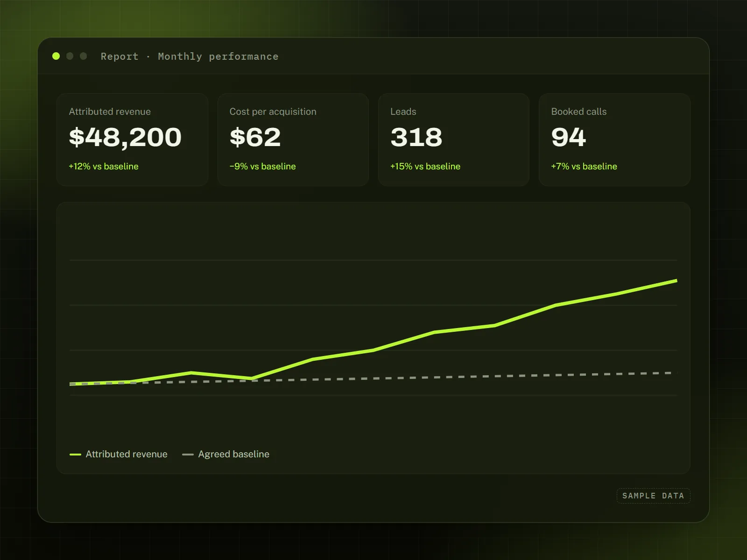The width and height of the screenshot is (747, 560).
Task: Click the gray legend swatch for Agreed baseline
Action: point(188,454)
